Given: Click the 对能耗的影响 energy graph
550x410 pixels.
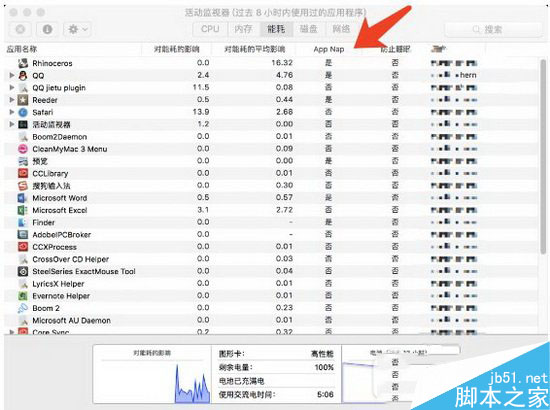Looking at the screenshot, I should pyautogui.click(x=152, y=375).
